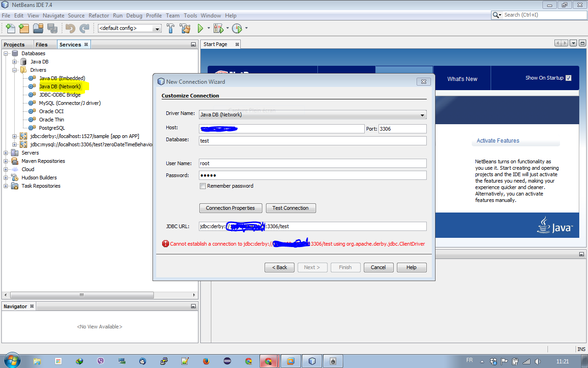Open the What's New tab

tap(462, 79)
